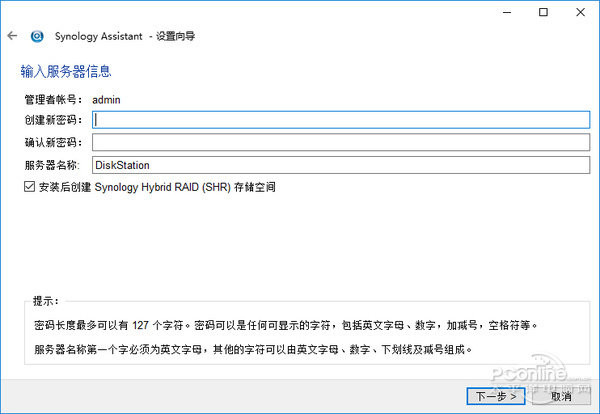The height and width of the screenshot is (414, 600).
Task: Proceed with the 下一步 button
Action: tap(496, 396)
